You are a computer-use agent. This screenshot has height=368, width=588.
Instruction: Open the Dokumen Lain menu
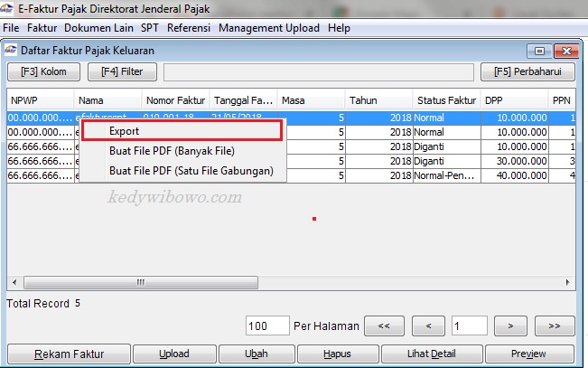pyautogui.click(x=98, y=28)
